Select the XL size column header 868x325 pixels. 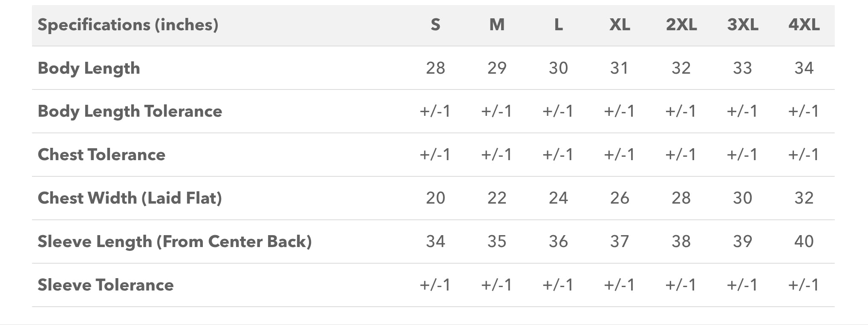[x=620, y=25]
